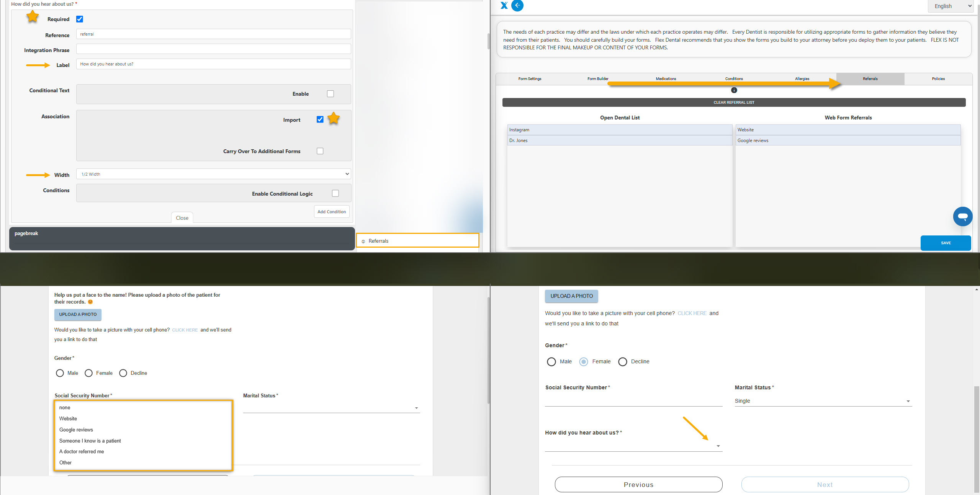Select the Referrals tab
Screen dimensions: 980x495
870,79
